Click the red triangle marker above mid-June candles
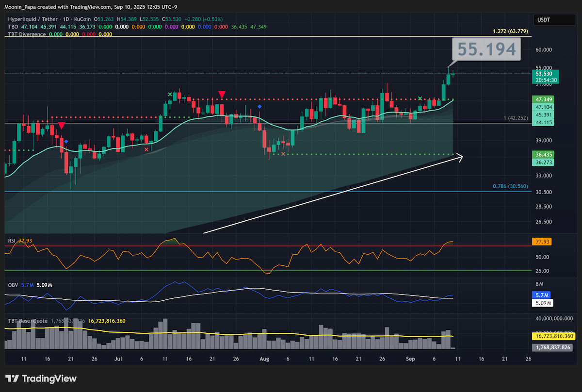Viewport: 582px width, 392px height. pos(62,126)
